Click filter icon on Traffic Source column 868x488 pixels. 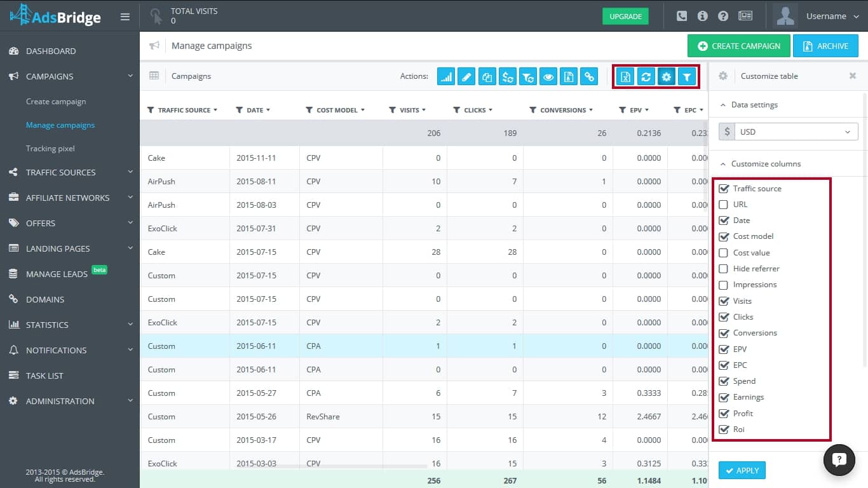pos(151,110)
